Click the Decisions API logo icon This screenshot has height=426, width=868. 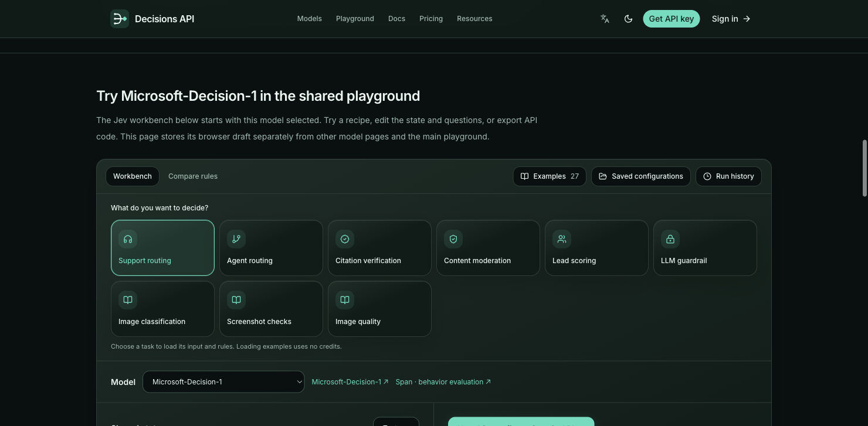[x=120, y=19]
